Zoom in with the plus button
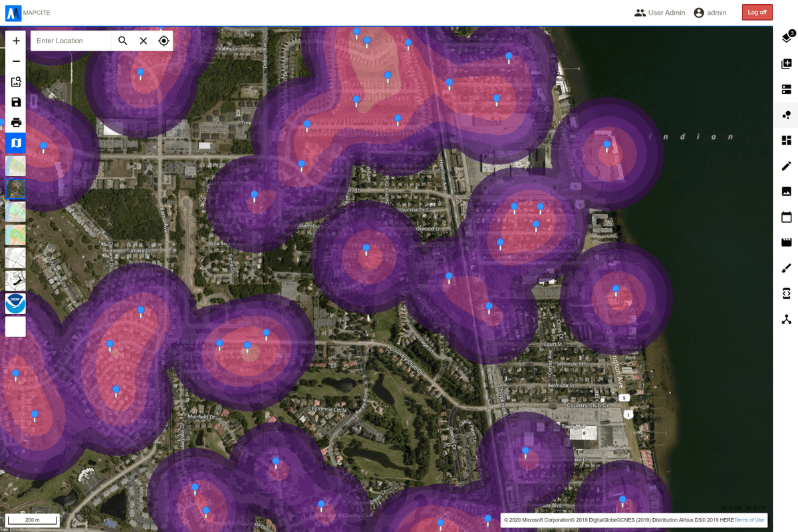The width and height of the screenshot is (798, 532). coord(16,41)
